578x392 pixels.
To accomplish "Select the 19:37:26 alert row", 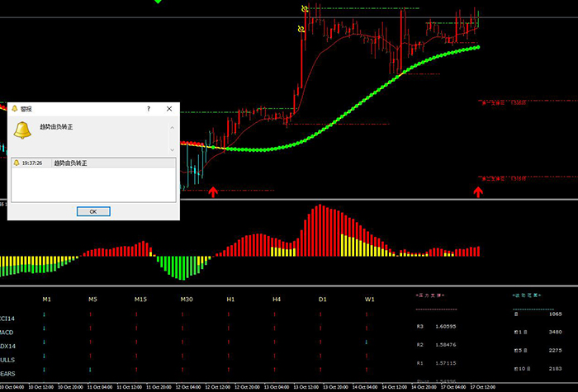I will [93, 163].
